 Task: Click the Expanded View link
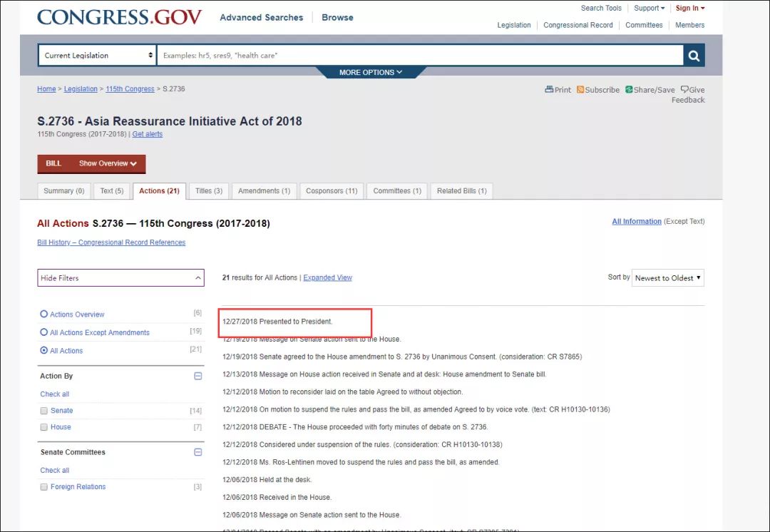pos(327,277)
